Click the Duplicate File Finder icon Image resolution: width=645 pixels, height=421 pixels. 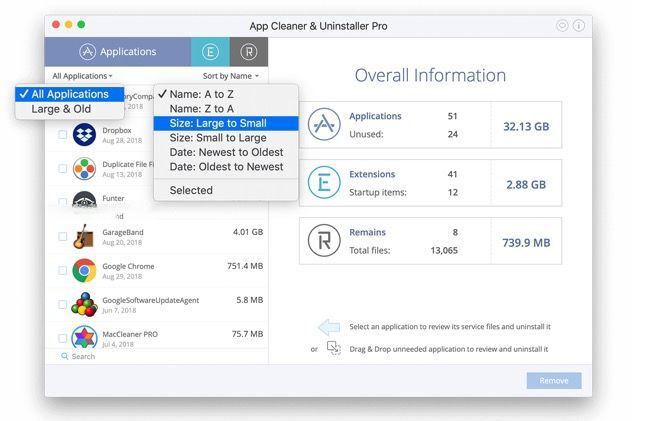pos(84,169)
